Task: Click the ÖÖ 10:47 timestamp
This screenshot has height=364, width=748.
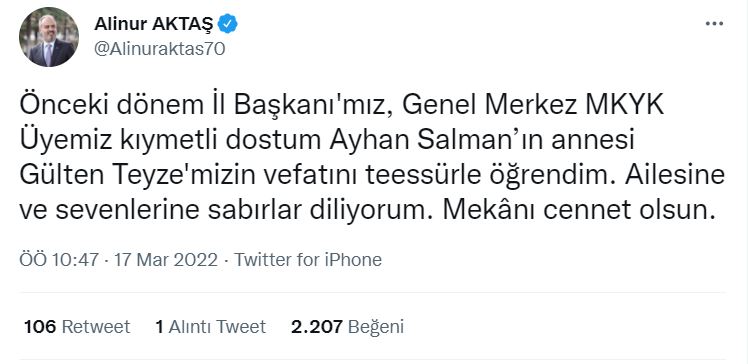Action: [59, 260]
